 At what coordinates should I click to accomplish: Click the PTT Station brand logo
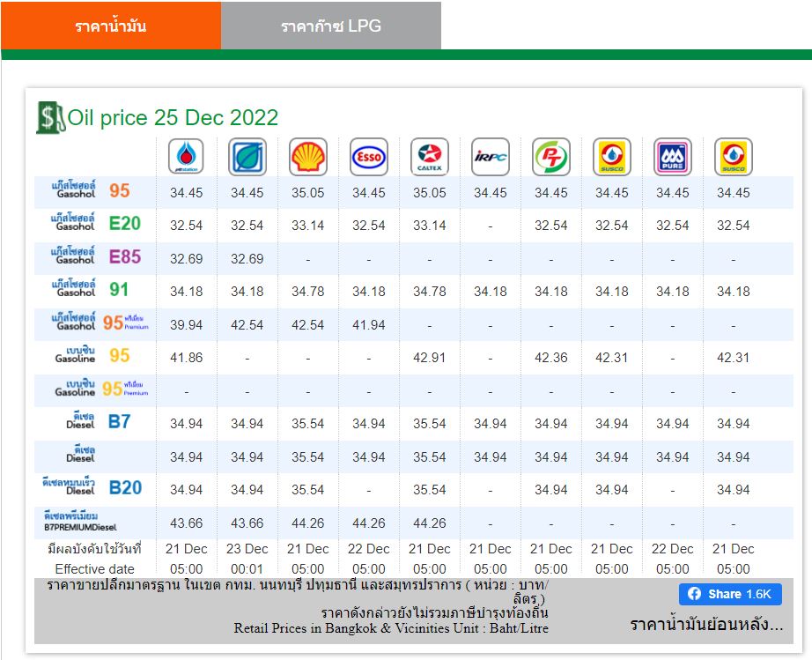tap(186, 157)
